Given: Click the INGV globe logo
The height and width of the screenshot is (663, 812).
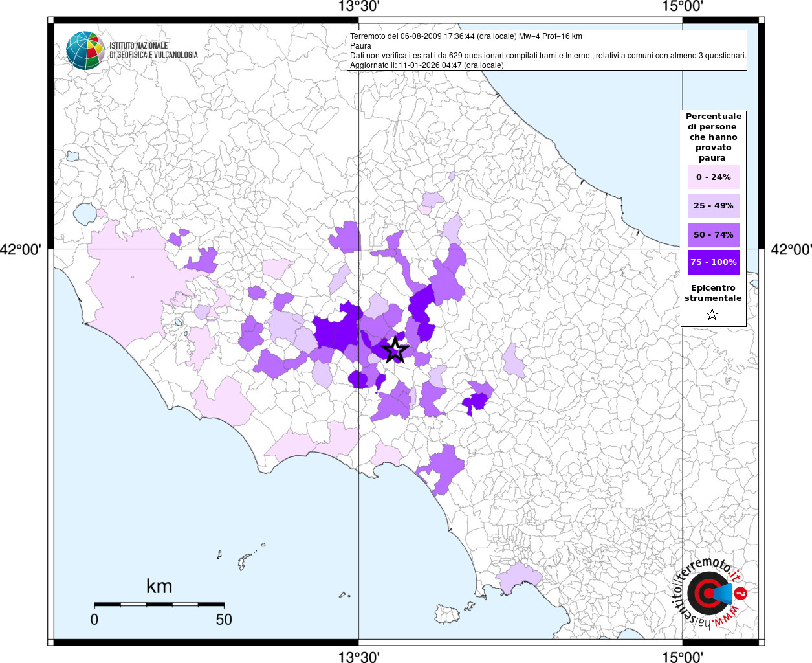Looking at the screenshot, I should coord(85,51).
